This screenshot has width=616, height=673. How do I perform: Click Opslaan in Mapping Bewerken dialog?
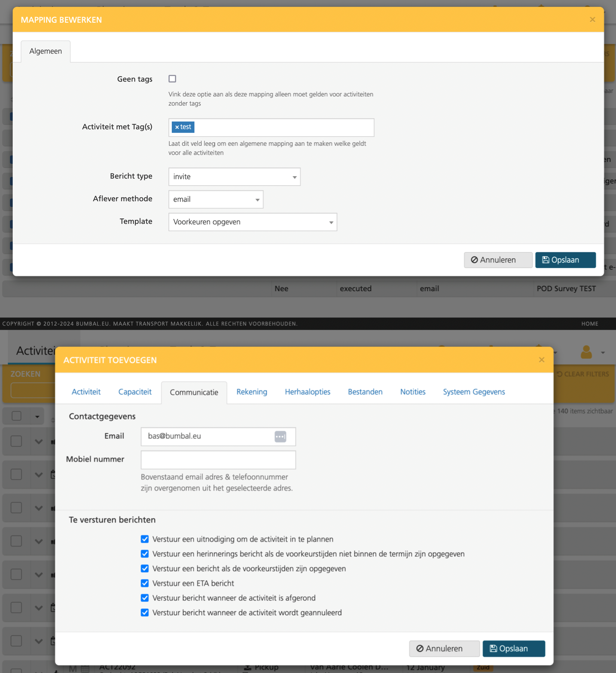coord(565,260)
